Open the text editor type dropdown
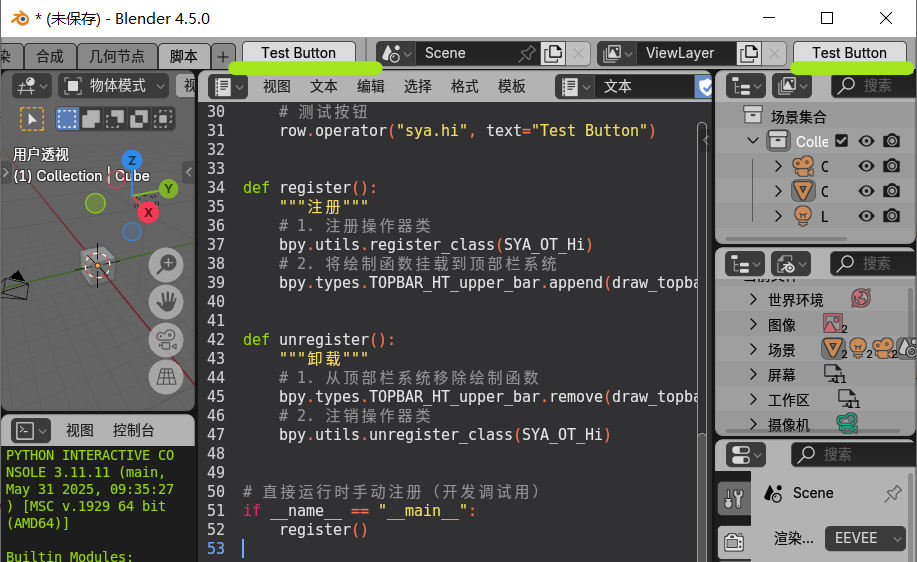The height and width of the screenshot is (562, 917). [227, 87]
